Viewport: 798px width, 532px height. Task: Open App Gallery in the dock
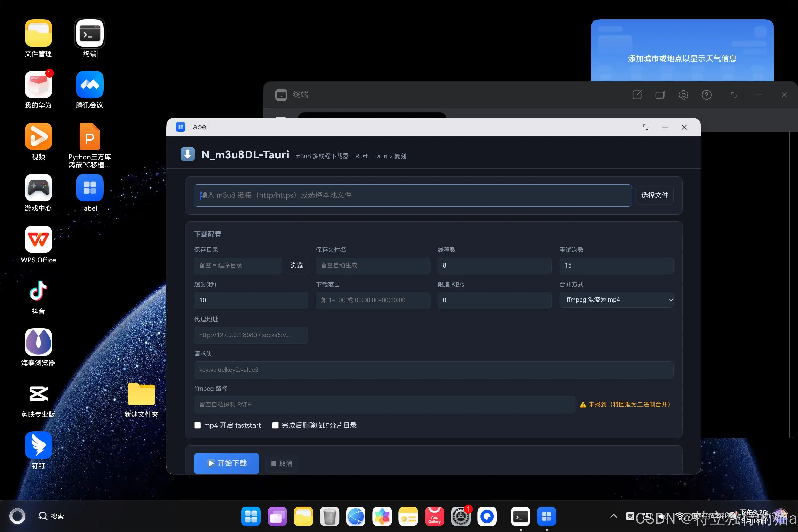click(434, 516)
